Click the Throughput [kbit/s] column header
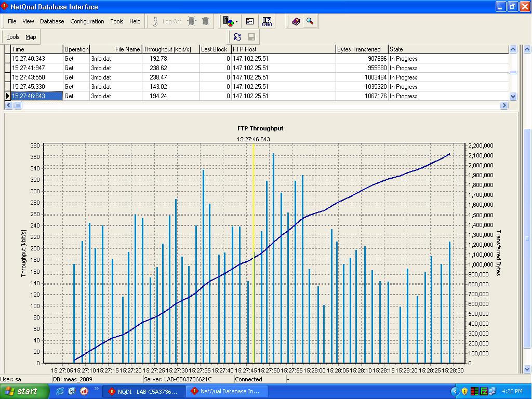 click(x=170, y=49)
